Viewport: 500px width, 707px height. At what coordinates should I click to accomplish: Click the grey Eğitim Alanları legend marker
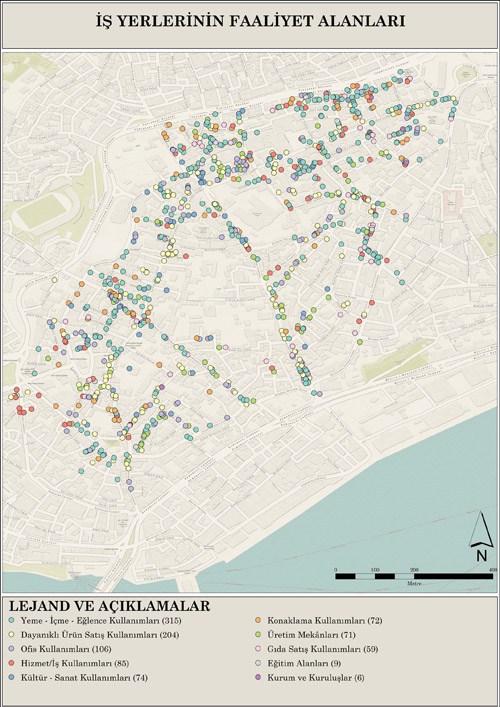pyautogui.click(x=258, y=663)
